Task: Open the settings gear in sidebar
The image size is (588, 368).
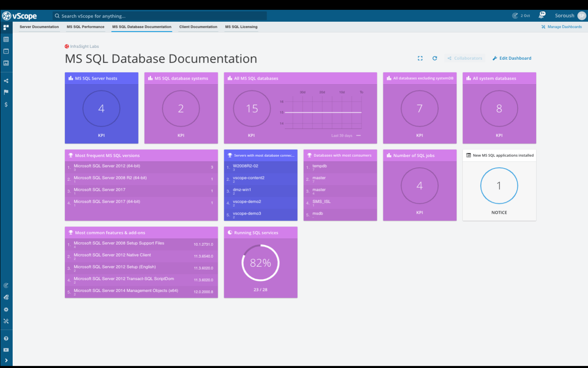Action: pyautogui.click(x=6, y=310)
